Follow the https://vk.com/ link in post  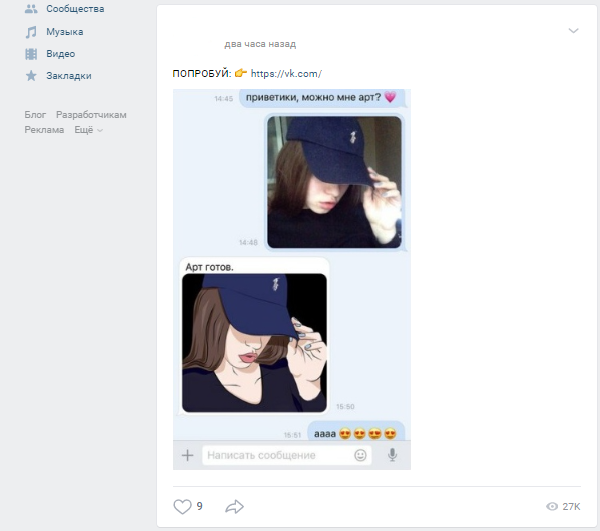(286, 73)
